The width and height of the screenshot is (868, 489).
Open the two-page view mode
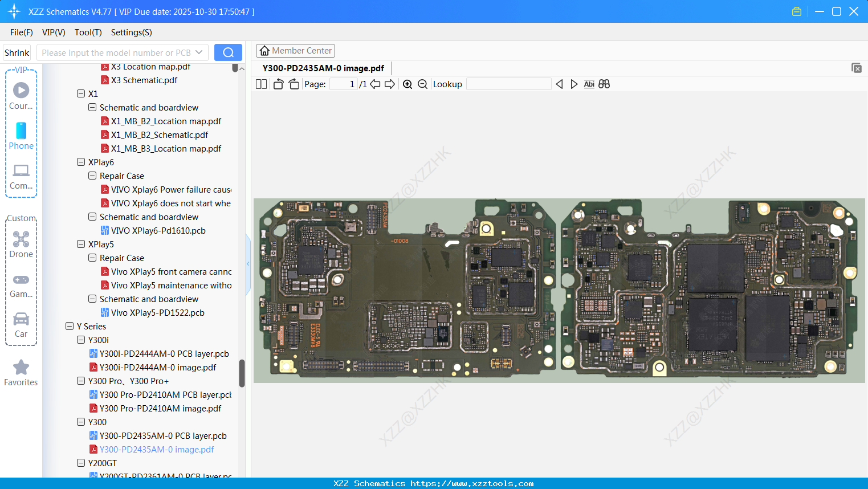point(260,84)
